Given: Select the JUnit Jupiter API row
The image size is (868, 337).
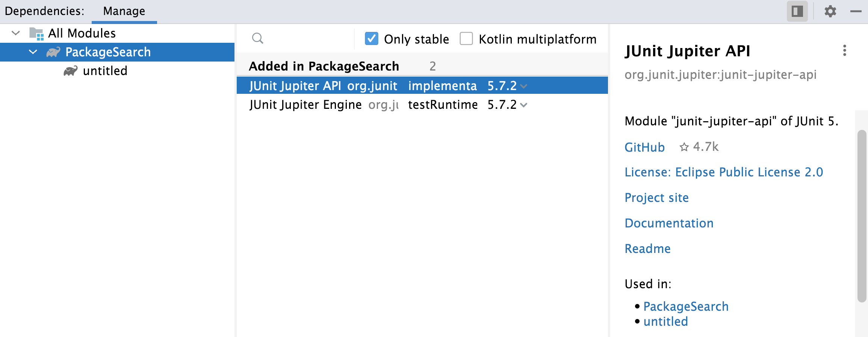Looking at the screenshot, I should tap(422, 86).
